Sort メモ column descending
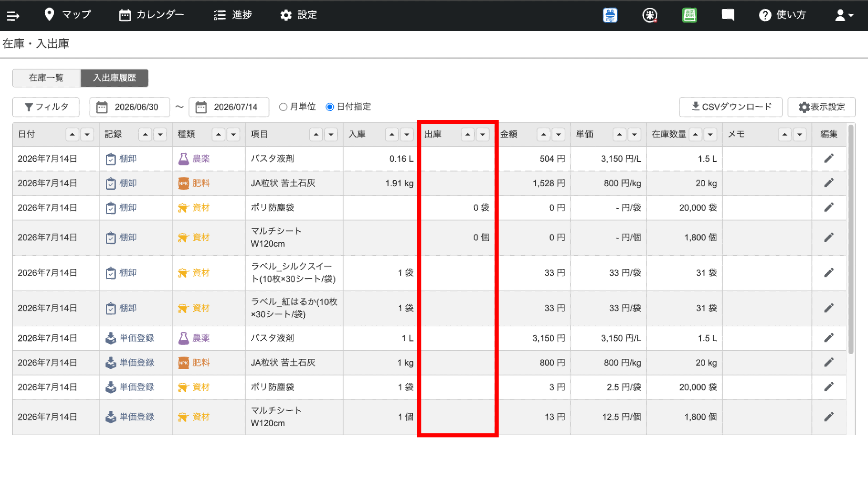The image size is (868, 488). coord(800,134)
